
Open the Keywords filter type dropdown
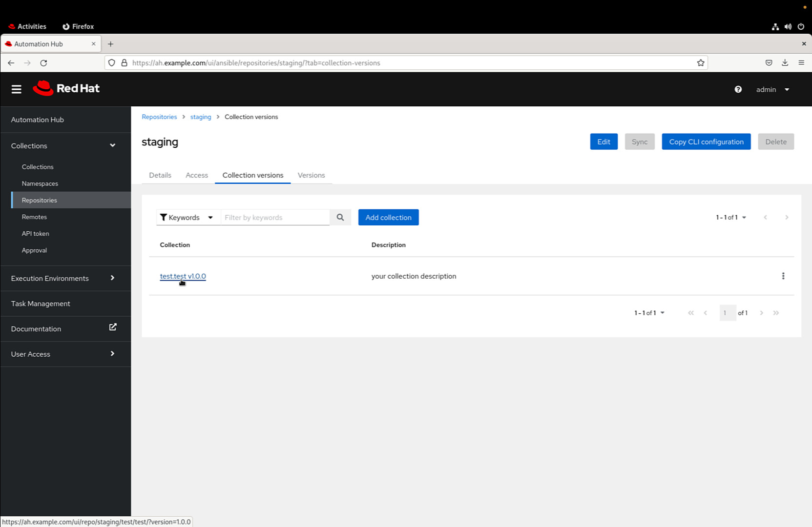tap(188, 217)
